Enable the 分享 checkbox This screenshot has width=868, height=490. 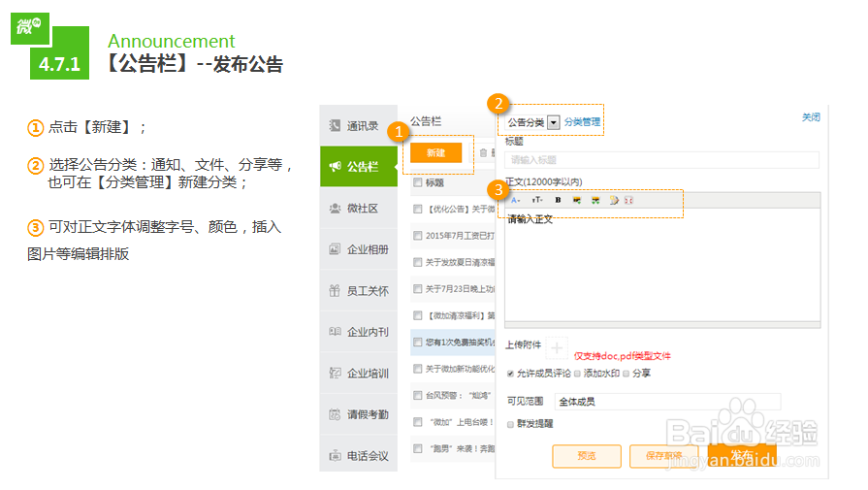point(627,374)
